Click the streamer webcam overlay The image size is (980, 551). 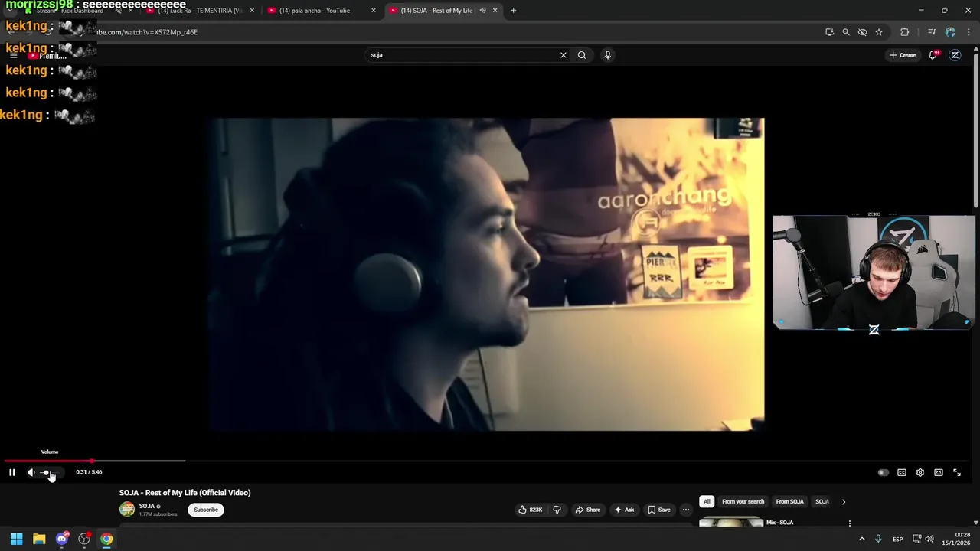coord(874,272)
